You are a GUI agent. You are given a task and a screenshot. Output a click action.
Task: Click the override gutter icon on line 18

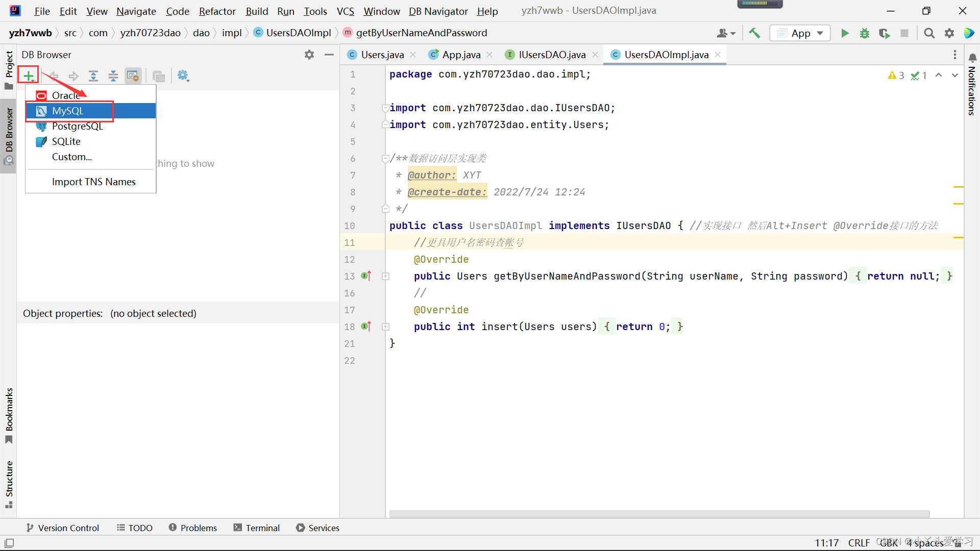pyautogui.click(x=366, y=327)
